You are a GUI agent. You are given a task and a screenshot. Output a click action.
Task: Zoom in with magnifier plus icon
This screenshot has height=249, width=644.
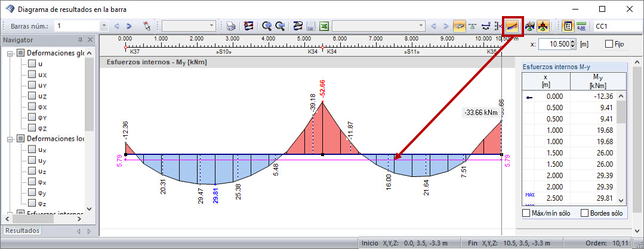tap(267, 26)
